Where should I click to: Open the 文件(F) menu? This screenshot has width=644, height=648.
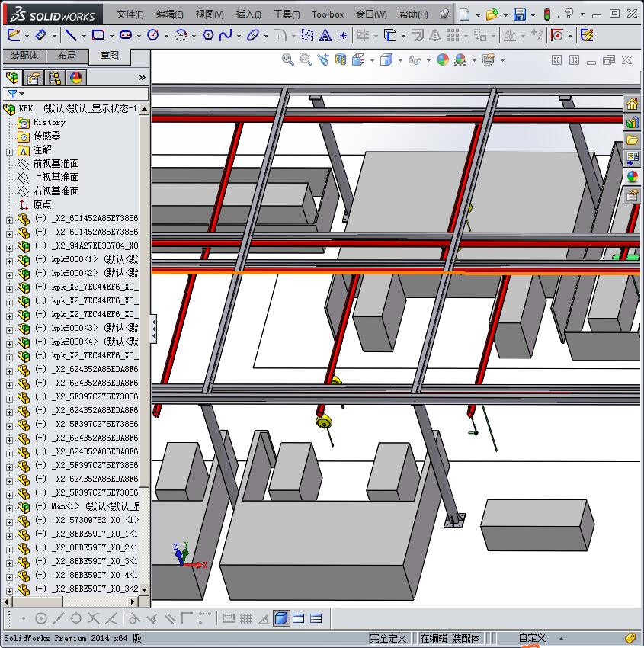[130, 14]
